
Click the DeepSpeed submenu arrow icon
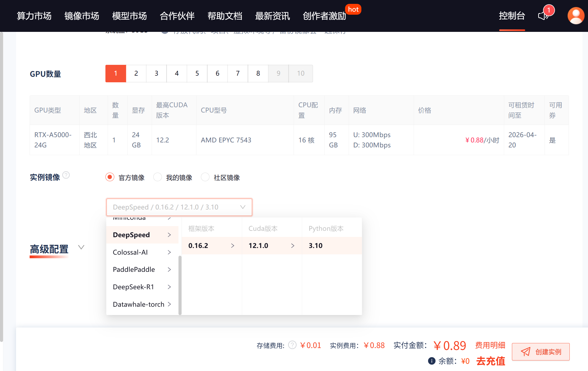(x=169, y=235)
